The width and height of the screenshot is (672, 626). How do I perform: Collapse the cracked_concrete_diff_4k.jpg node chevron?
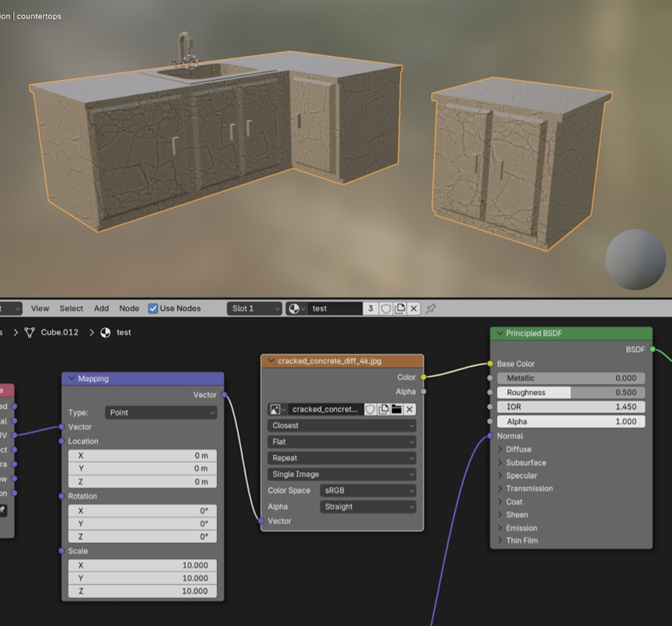click(271, 361)
